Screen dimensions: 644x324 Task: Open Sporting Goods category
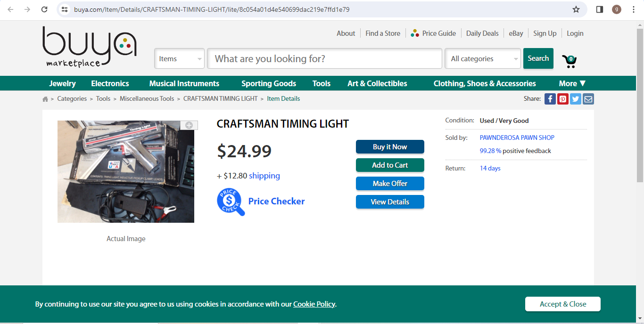pos(269,83)
